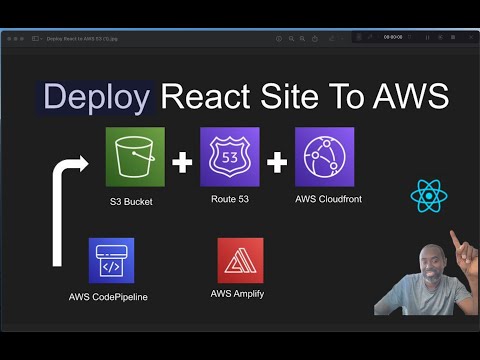Pause the screen recording
This screenshot has height=360, width=480.
click(x=427, y=37)
